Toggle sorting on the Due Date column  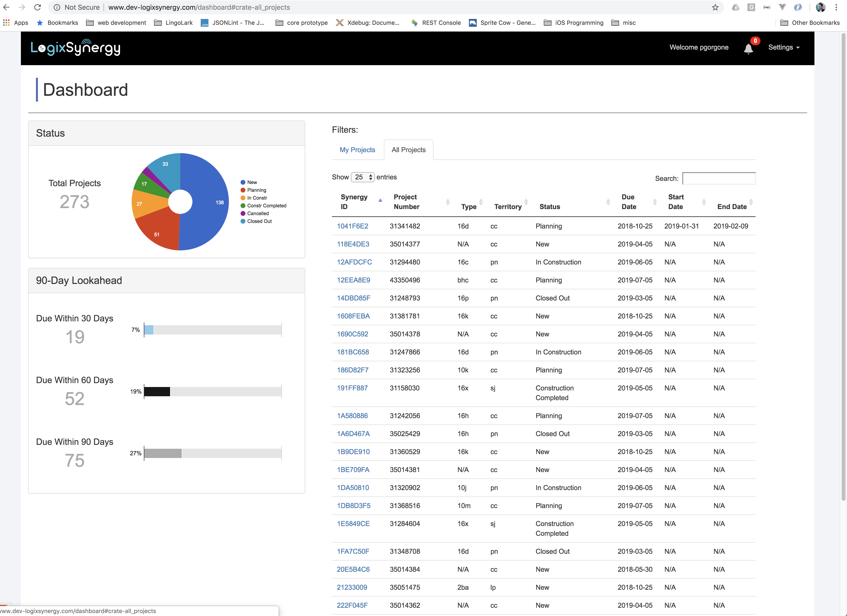tap(629, 202)
